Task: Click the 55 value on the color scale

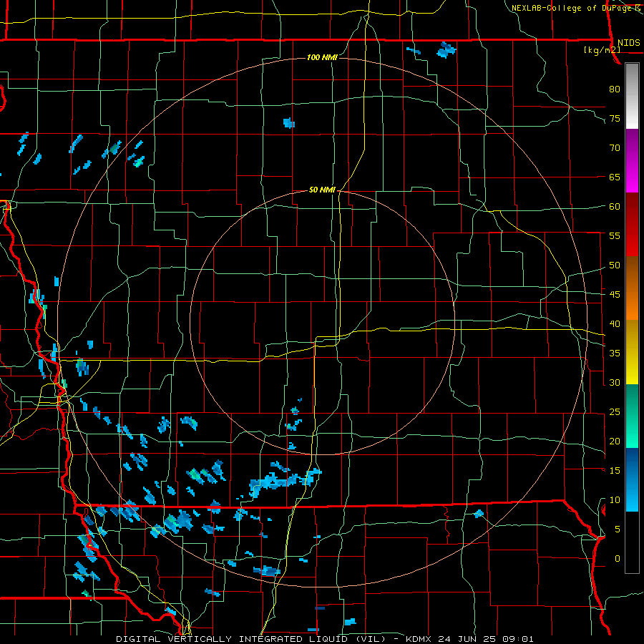Action: 615,235
